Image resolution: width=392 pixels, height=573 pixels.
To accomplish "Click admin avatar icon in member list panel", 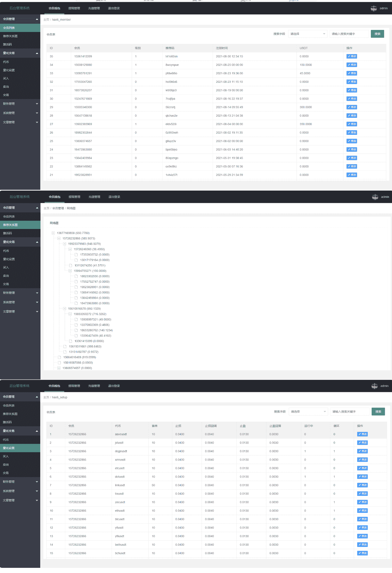I will [374, 8].
